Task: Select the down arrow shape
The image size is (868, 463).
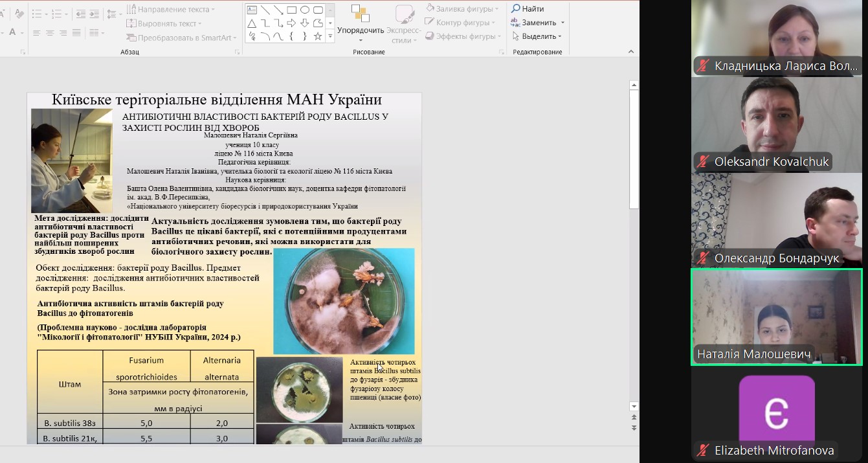Action: (x=305, y=23)
